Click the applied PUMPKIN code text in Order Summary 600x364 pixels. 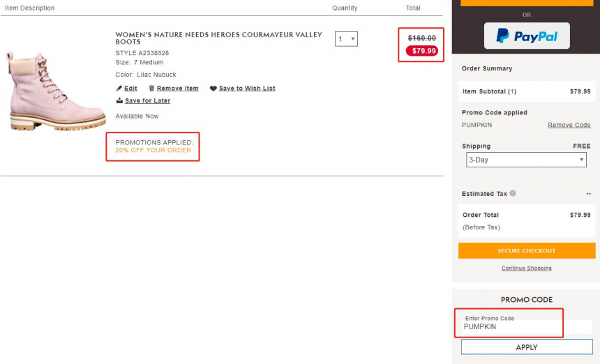pyautogui.click(x=477, y=125)
